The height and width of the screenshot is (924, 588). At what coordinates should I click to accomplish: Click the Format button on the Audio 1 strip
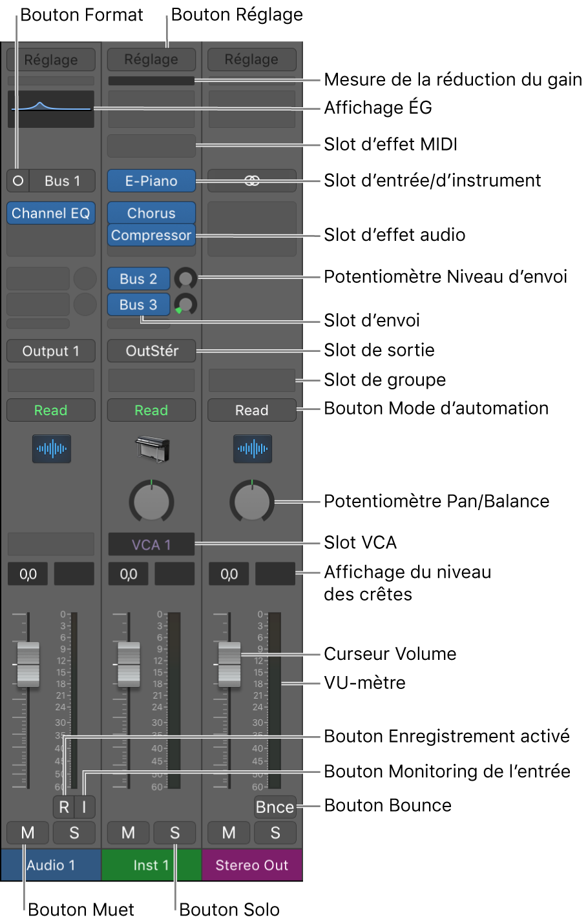coord(17,180)
